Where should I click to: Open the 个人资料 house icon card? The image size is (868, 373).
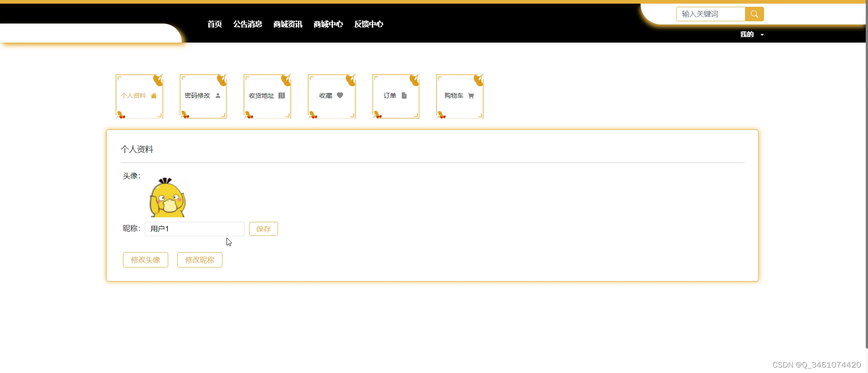click(x=139, y=96)
